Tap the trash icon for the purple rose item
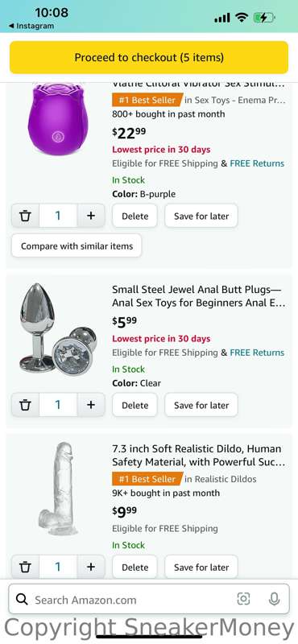The image size is (298, 644). pyautogui.click(x=26, y=216)
